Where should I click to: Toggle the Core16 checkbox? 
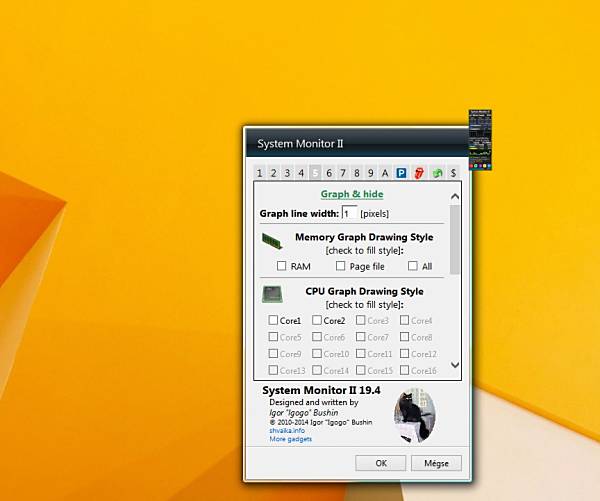404,370
